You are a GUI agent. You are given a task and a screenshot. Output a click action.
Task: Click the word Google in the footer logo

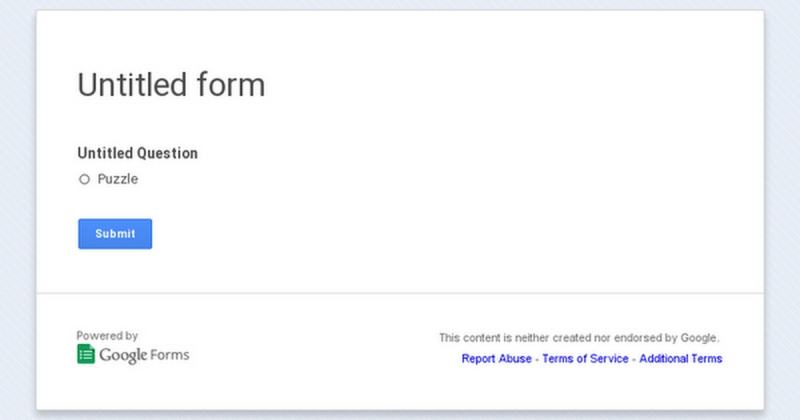(123, 355)
